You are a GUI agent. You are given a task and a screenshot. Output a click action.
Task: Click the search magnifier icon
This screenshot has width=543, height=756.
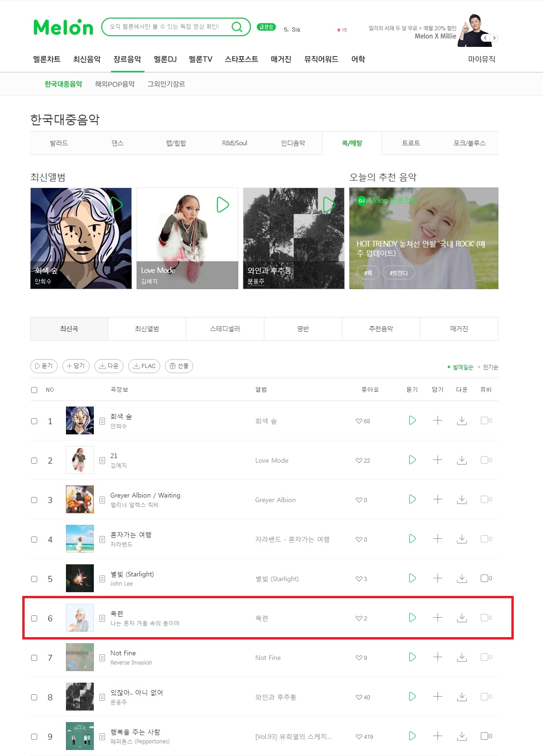coord(237,27)
